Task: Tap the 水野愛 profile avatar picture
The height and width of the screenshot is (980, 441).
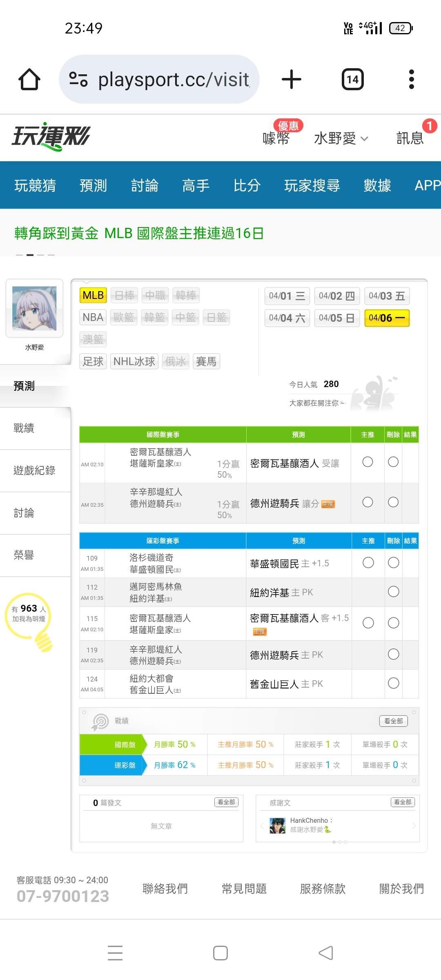Action: point(34,308)
